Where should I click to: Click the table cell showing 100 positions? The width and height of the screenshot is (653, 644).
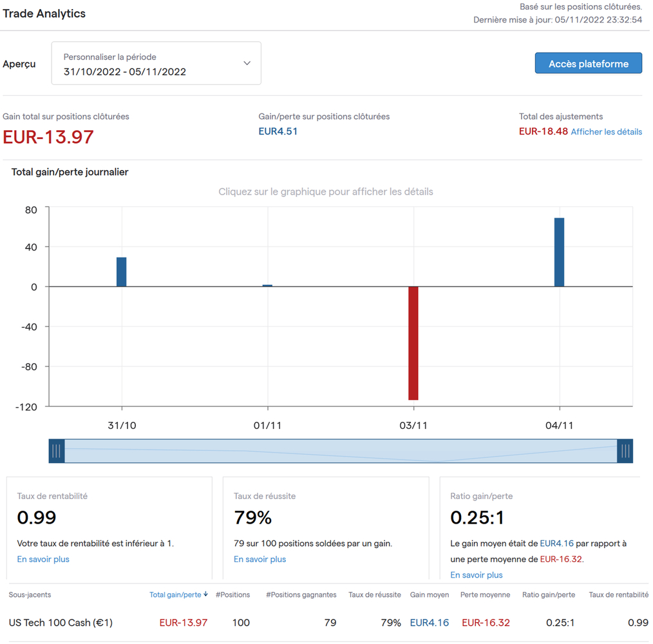coord(241,623)
